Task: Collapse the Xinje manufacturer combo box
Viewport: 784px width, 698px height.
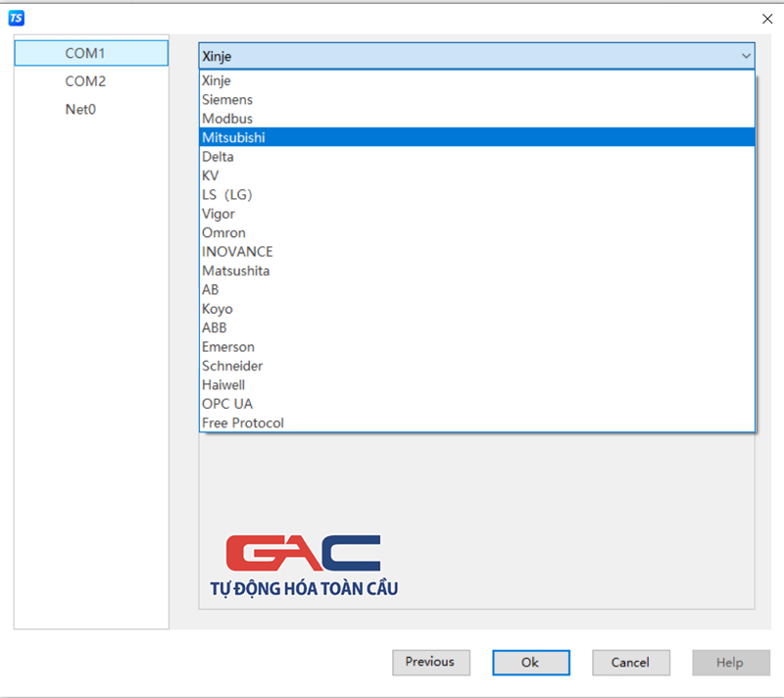Action: [476, 56]
